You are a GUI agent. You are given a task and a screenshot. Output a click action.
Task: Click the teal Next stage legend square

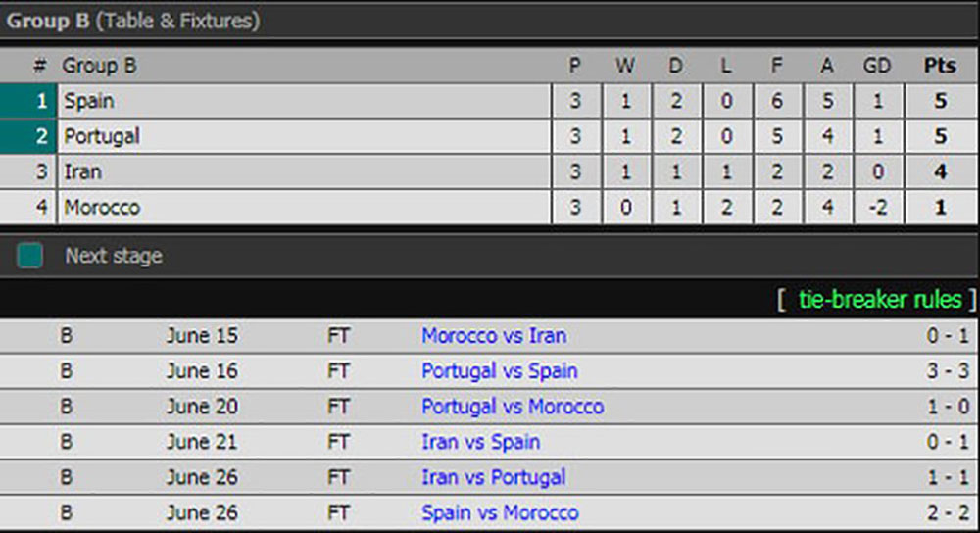pyautogui.click(x=30, y=256)
